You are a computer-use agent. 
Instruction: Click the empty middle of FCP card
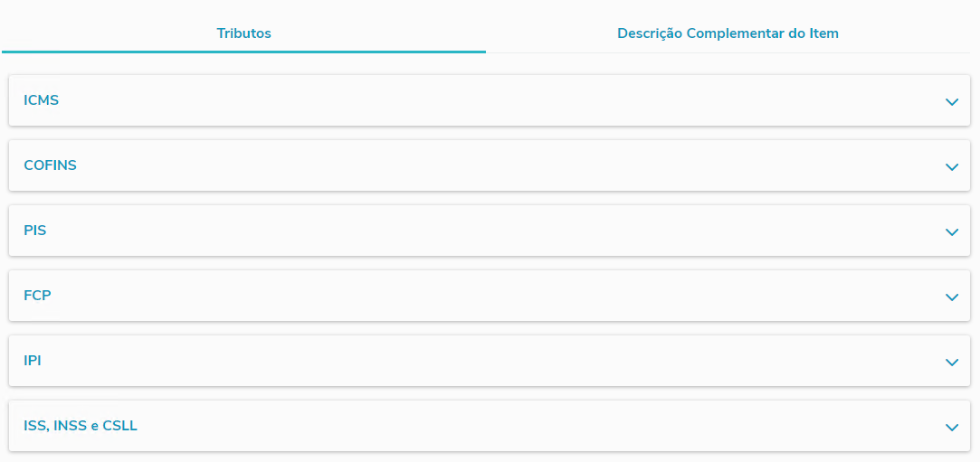tap(489, 296)
